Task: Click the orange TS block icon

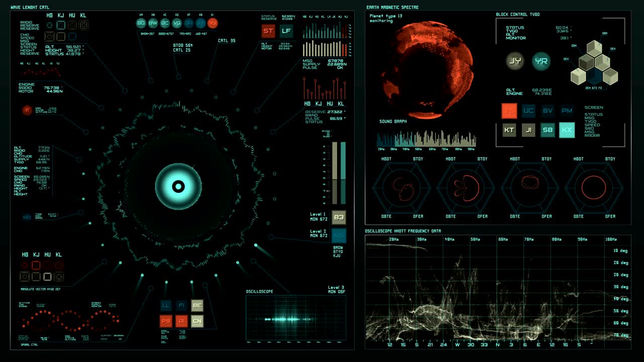Action: tap(509, 111)
